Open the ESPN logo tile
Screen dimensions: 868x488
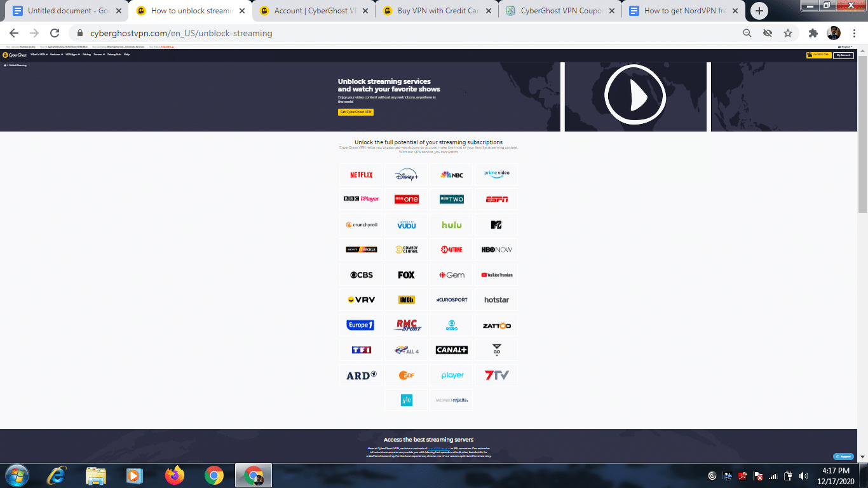(497, 200)
